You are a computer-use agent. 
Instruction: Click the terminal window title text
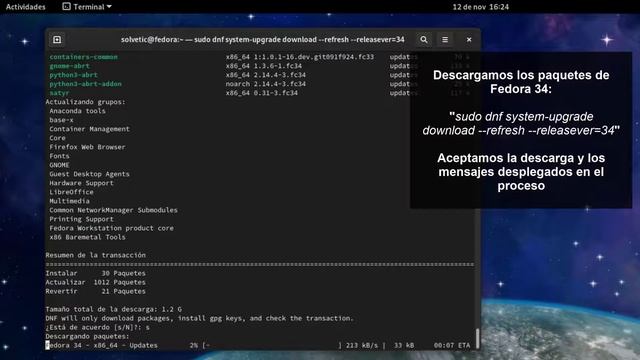262,40
